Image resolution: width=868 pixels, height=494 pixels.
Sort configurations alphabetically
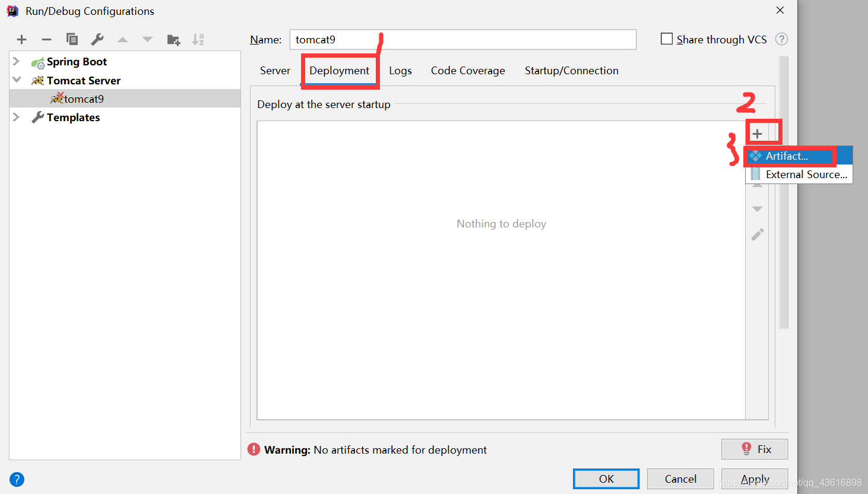[198, 40]
